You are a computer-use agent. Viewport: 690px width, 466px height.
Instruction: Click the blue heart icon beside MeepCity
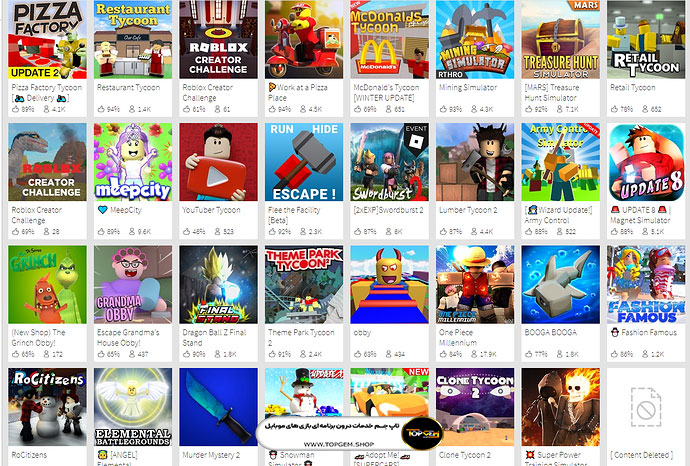(103, 210)
